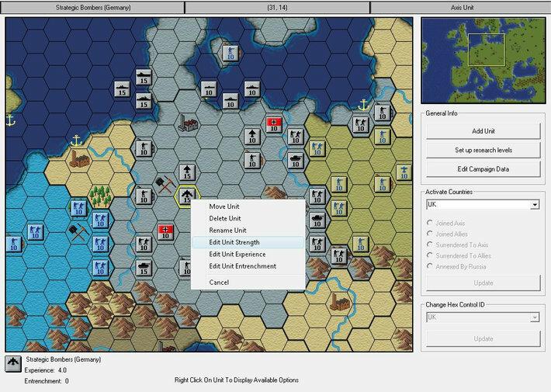
Task: Click the Experience: 4.0 status text
Action: [x=45, y=370]
